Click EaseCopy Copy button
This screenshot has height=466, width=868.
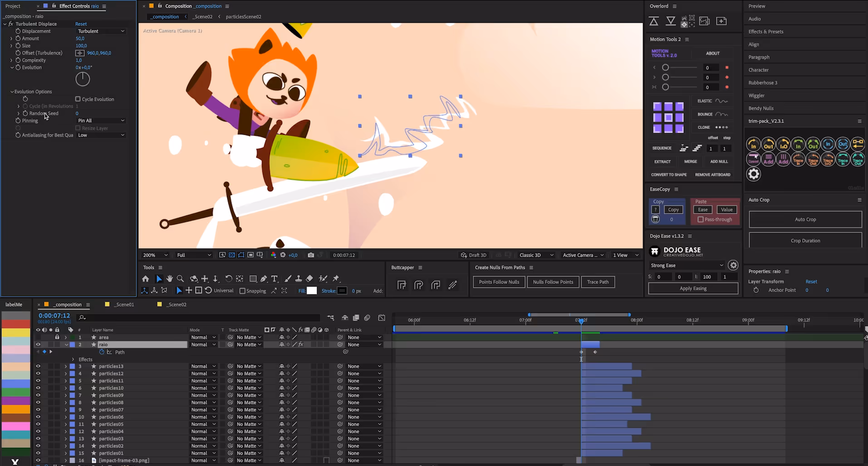point(673,210)
